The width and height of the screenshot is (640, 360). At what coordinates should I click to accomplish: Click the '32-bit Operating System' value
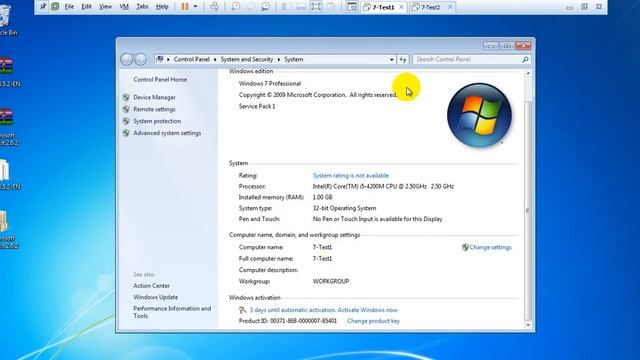[344, 208]
